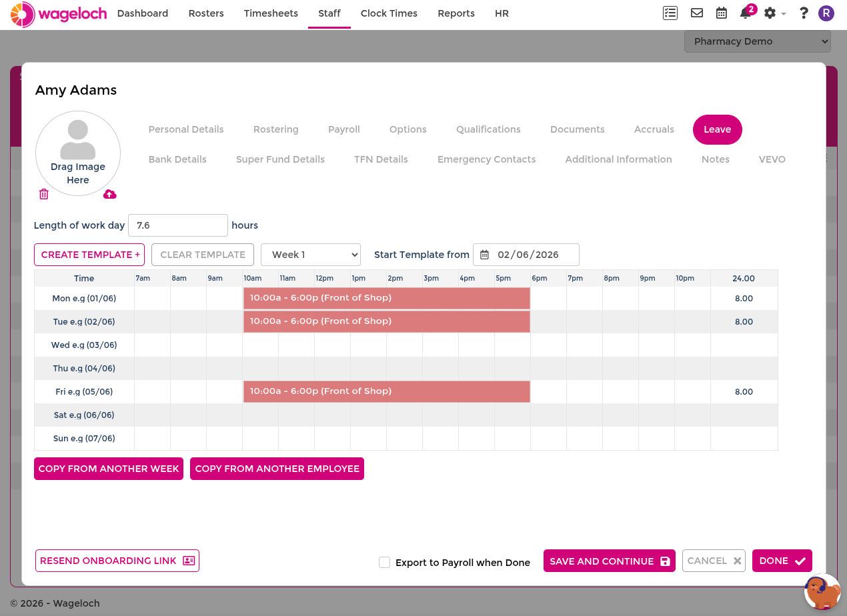Open Start Template from date picker

526,255
